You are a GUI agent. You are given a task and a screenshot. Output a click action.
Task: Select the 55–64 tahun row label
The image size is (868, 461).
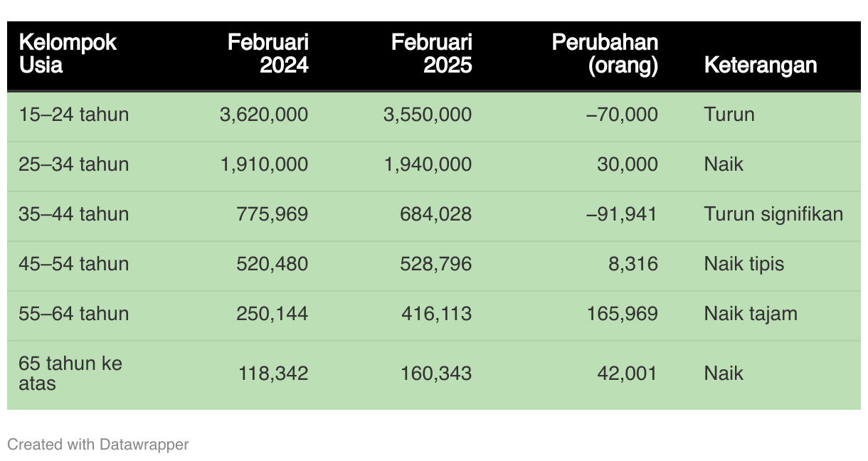tap(74, 314)
